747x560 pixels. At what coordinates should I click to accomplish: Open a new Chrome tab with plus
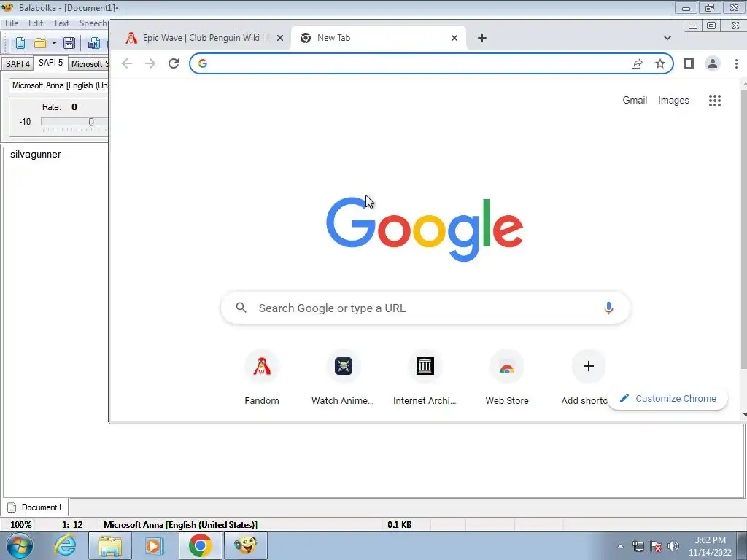point(482,38)
